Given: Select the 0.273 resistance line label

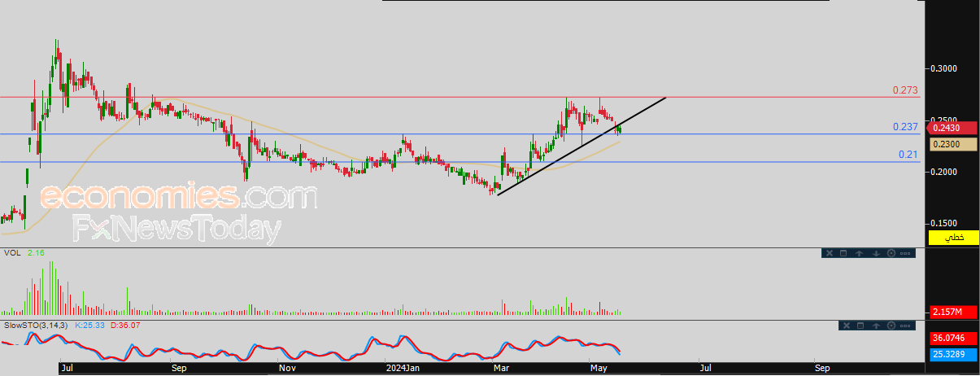Looking at the screenshot, I should (x=905, y=90).
